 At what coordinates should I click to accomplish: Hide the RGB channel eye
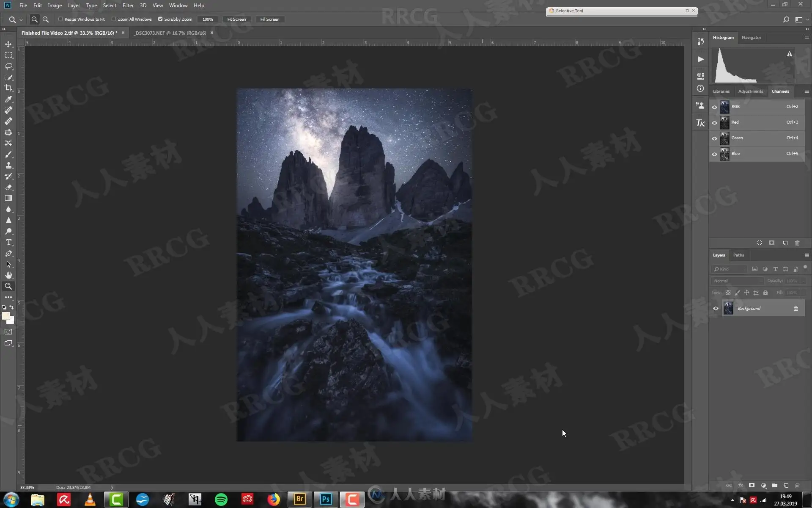(714, 107)
